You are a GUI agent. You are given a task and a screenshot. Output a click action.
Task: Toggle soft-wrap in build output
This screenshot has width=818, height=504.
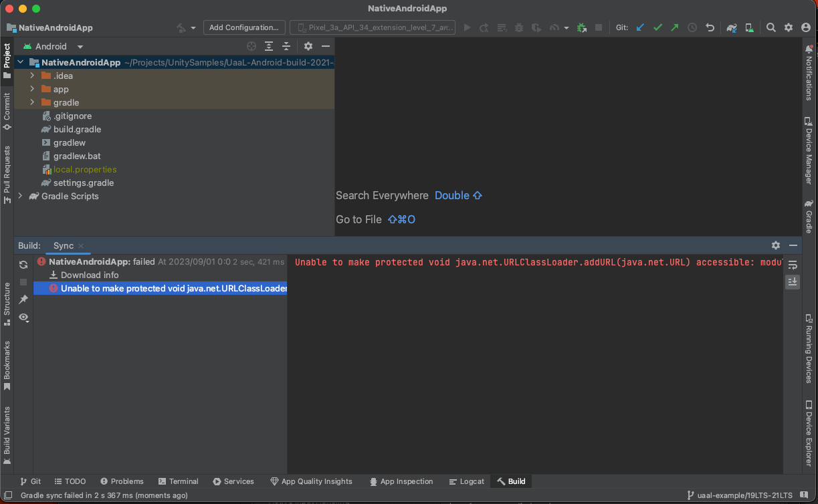793,265
